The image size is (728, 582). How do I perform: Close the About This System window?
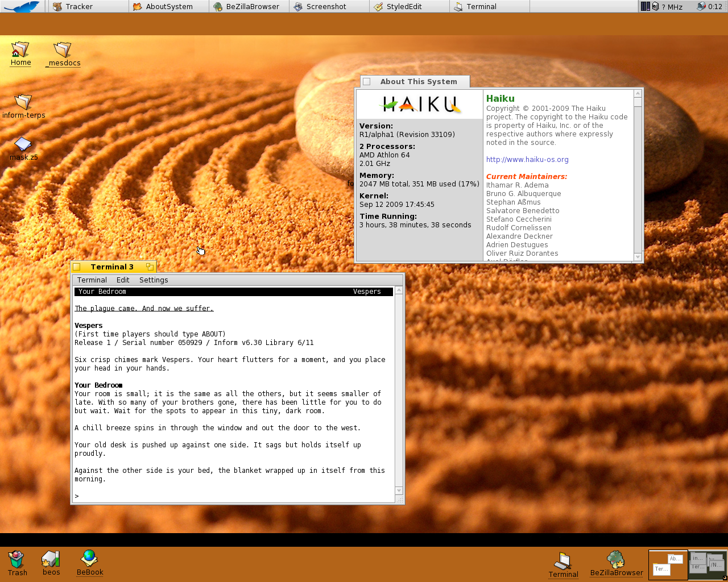(367, 82)
